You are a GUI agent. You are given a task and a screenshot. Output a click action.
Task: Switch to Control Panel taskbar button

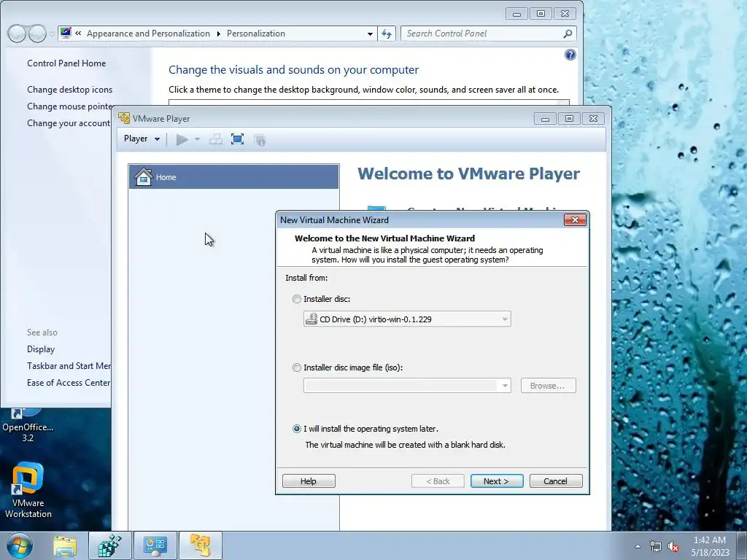[x=155, y=545]
